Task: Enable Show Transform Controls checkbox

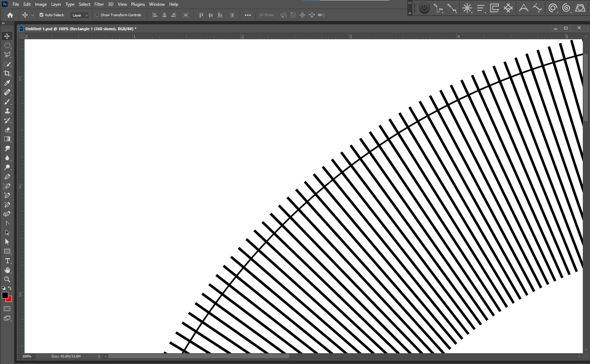Action: click(x=97, y=15)
